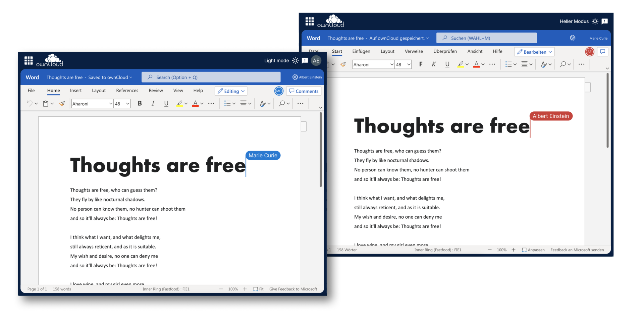Open app launcher grid in English window

29,61
